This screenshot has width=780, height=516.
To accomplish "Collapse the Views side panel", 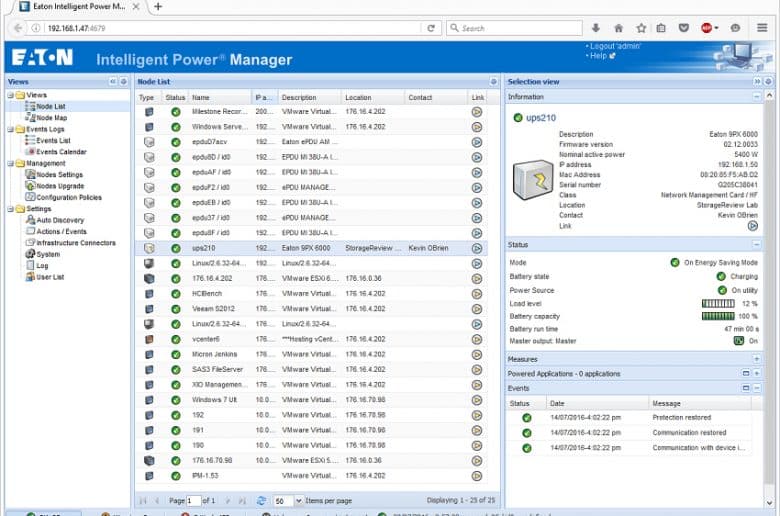I will tap(113, 82).
